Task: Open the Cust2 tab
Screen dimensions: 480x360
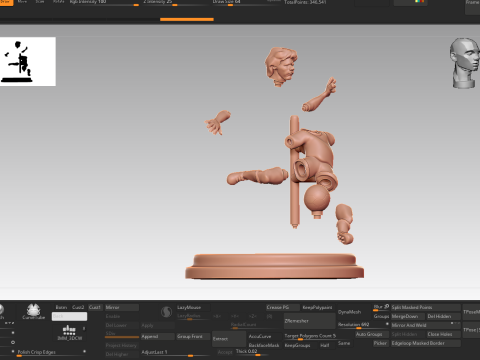Action: click(x=78, y=307)
